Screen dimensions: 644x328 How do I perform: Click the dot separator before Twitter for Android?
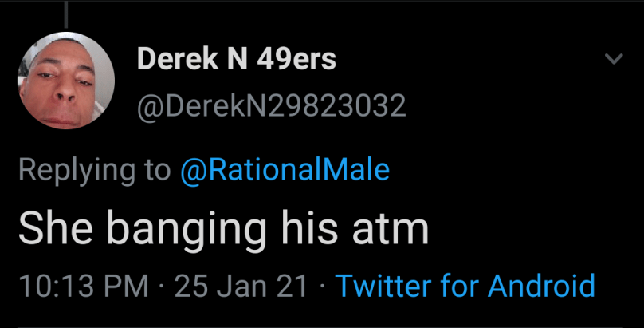pyautogui.click(x=322, y=286)
